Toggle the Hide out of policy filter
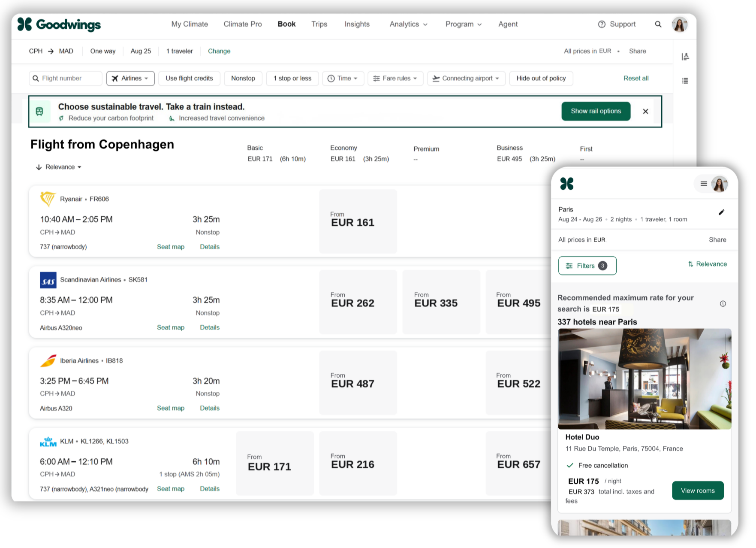Screen dimensions: 756x548 point(541,79)
